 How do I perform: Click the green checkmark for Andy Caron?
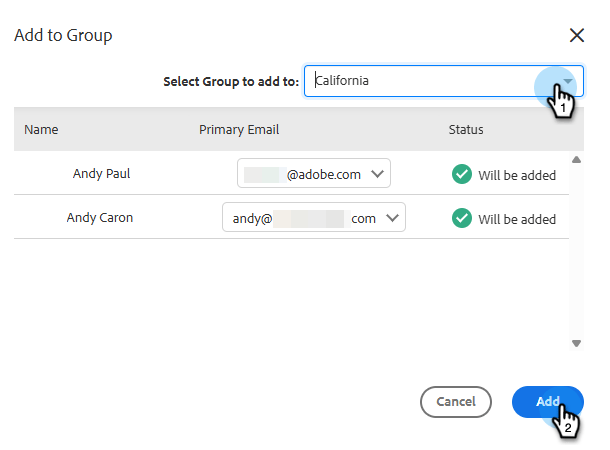[462, 218]
